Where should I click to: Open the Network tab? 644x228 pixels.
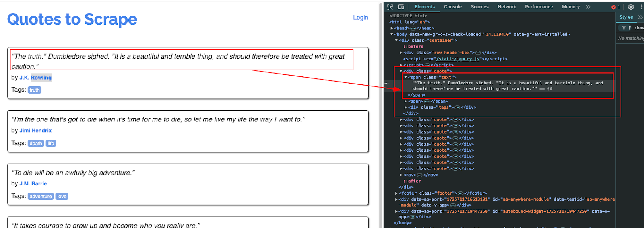coord(507,7)
